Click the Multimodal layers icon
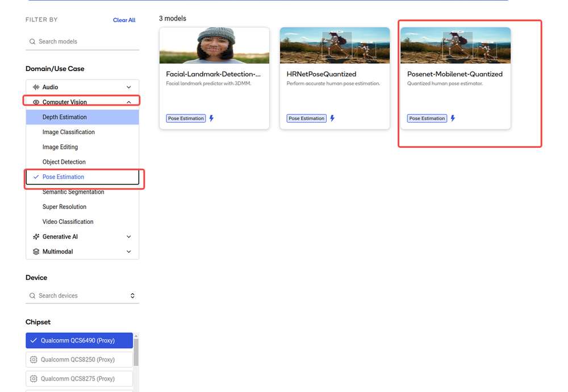 pyautogui.click(x=36, y=252)
